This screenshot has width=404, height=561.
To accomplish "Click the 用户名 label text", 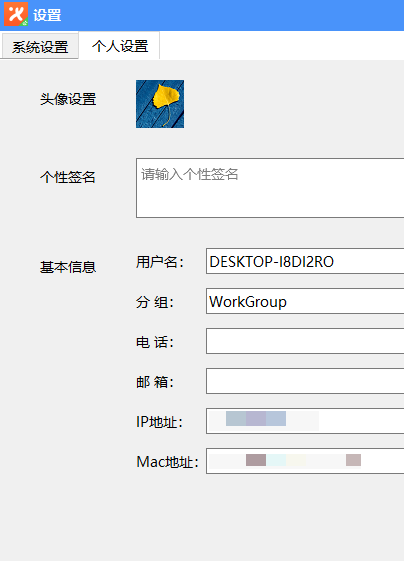I will click(x=160, y=262).
